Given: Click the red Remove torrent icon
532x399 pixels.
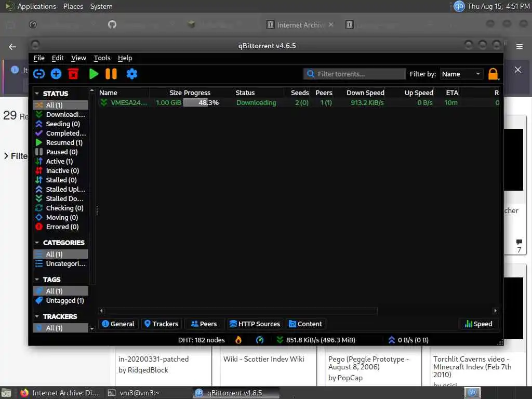Looking at the screenshot, I should (73, 74).
